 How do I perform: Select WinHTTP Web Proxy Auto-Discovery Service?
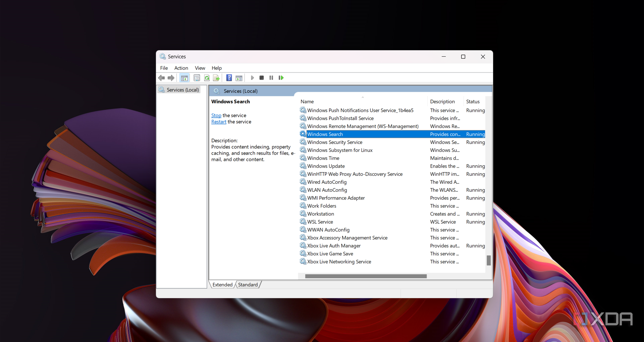point(355,174)
